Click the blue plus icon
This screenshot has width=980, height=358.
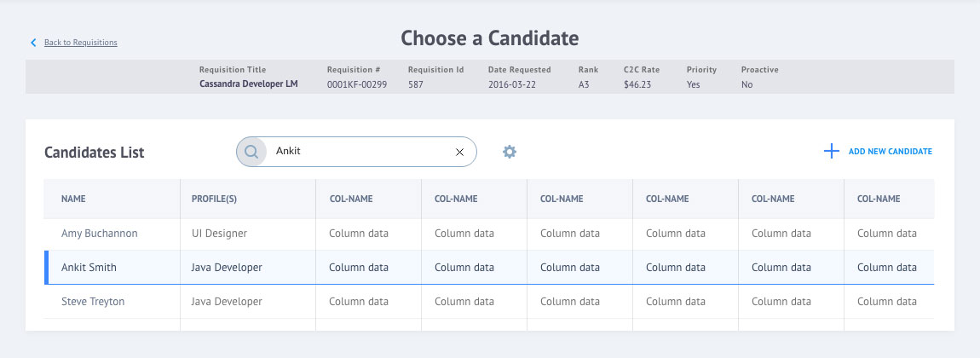(x=831, y=152)
